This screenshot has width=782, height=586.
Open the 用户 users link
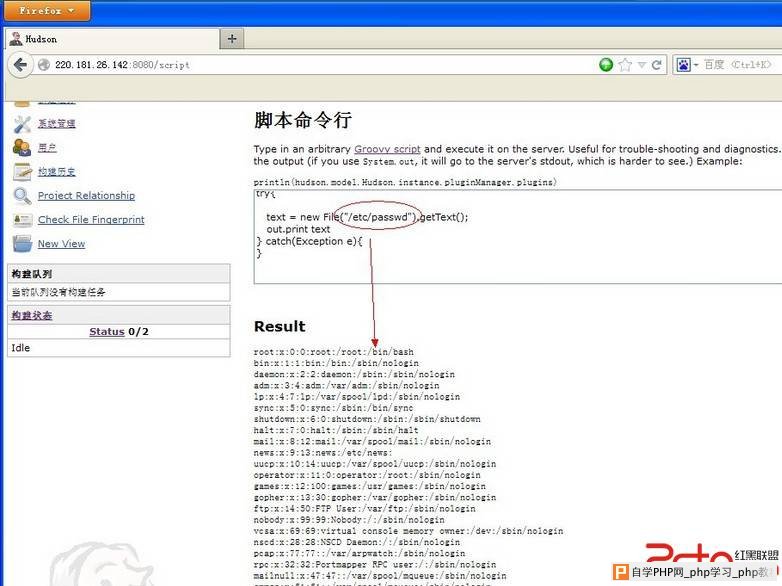click(x=47, y=148)
